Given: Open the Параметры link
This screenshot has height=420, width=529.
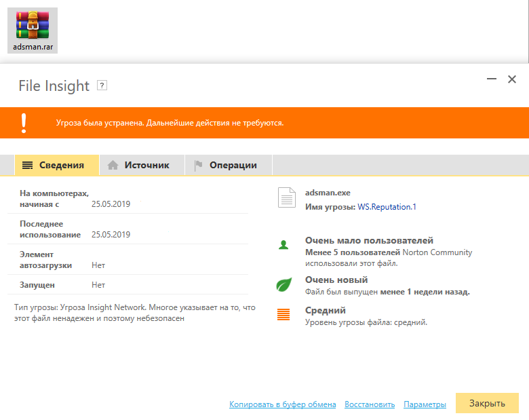Looking at the screenshot, I should 425,404.
